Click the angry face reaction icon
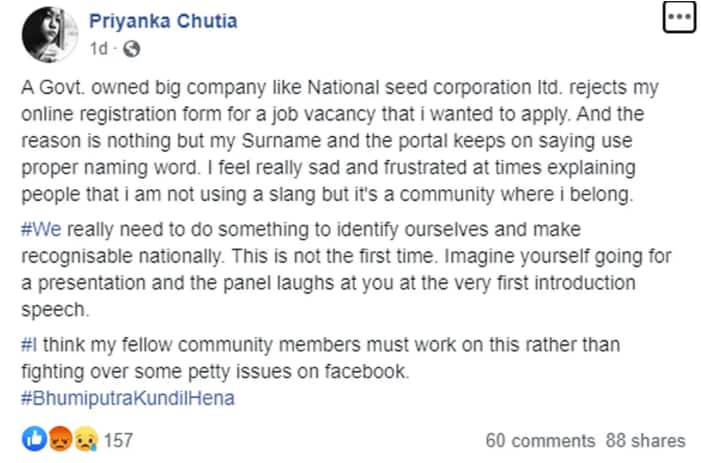 [60, 439]
